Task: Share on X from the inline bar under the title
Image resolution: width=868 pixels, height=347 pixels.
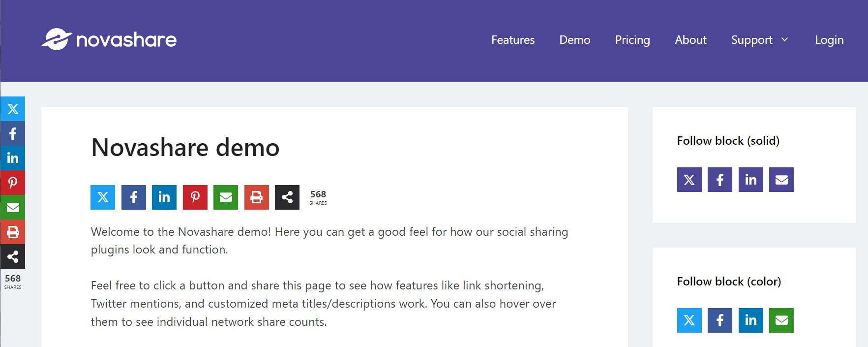Action: [103, 197]
